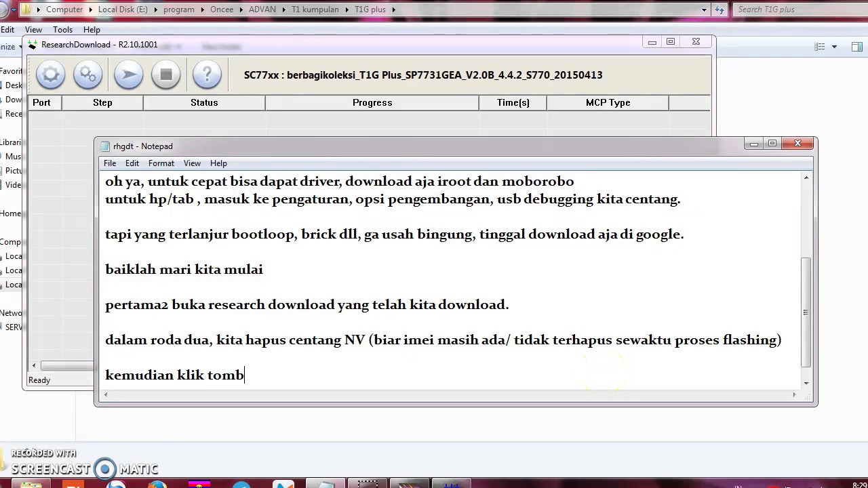Viewport: 868px width, 488px height.
Task: Open Notepad File menu
Action: coord(110,163)
